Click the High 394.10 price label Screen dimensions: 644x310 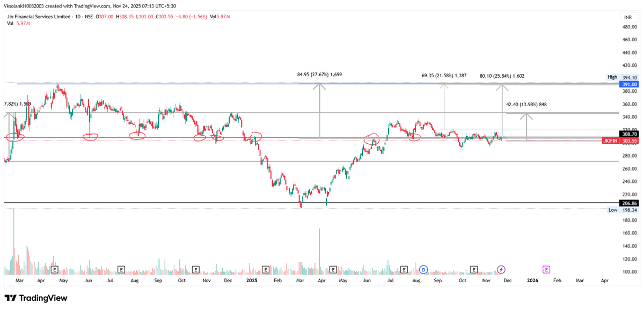tap(623, 77)
